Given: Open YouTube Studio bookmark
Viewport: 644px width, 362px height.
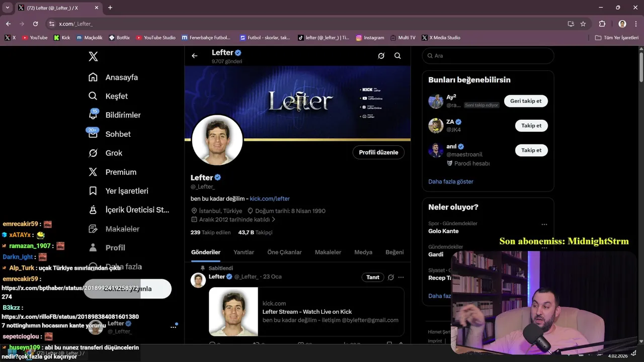Looking at the screenshot, I should pyautogui.click(x=155, y=38).
